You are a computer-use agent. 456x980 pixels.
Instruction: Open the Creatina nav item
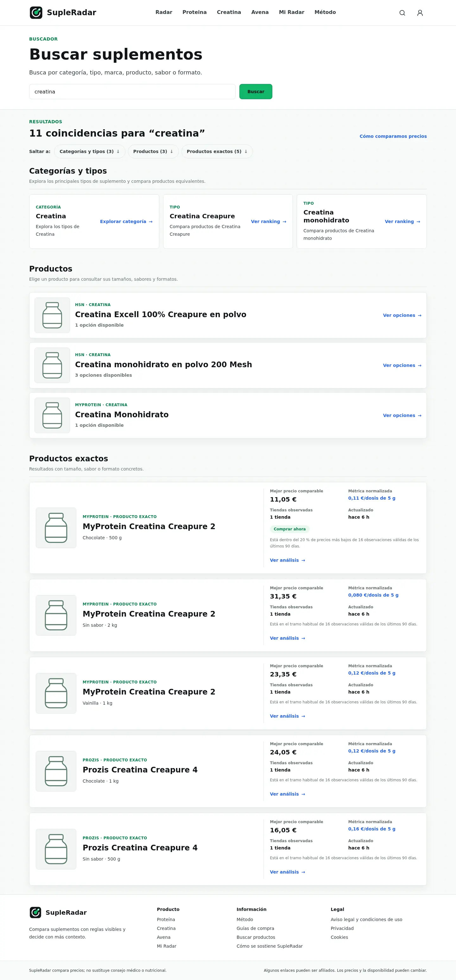[x=229, y=12]
